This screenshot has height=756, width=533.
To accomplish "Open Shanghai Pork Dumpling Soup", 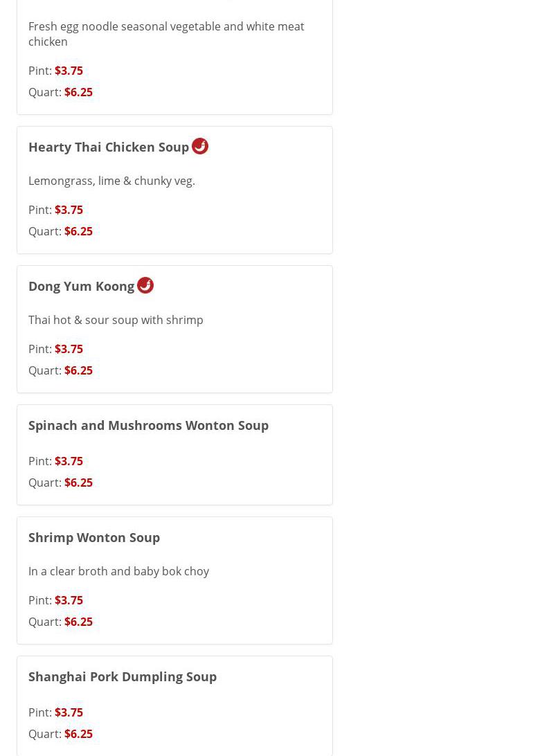I will click(123, 676).
